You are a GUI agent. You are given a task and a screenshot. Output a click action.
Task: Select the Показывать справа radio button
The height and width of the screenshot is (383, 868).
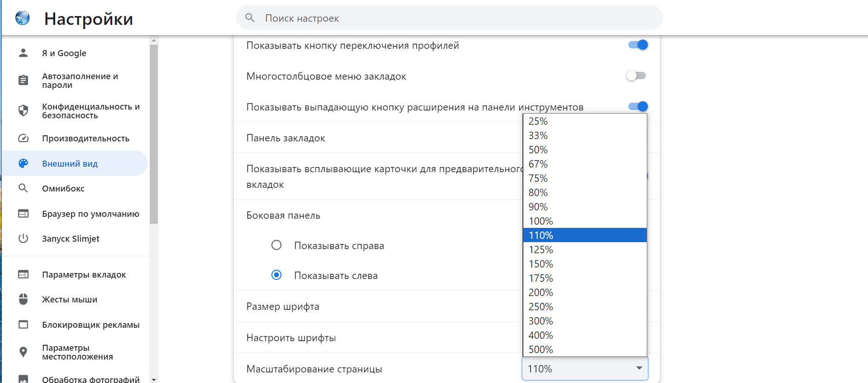pos(276,245)
